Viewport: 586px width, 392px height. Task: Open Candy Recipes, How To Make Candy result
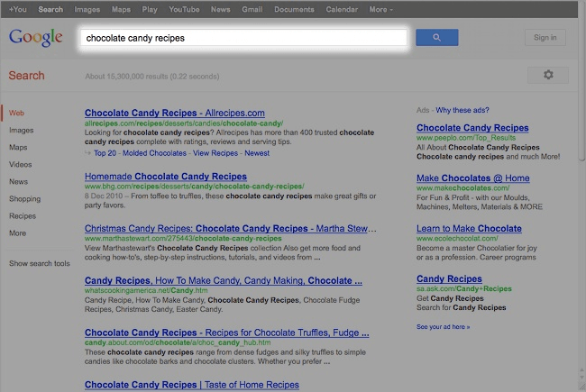(x=223, y=280)
